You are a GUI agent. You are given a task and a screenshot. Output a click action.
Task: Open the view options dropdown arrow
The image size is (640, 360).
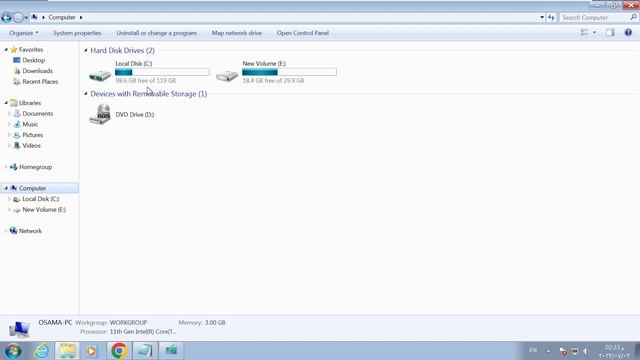click(x=594, y=33)
